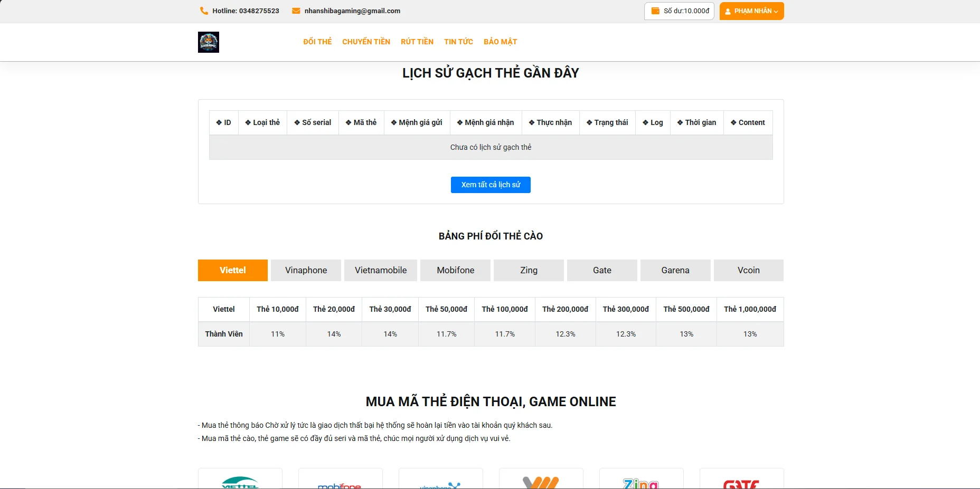Image resolution: width=980 pixels, height=489 pixels.
Task: Click the Thẻ 10,000đ column header
Action: pyautogui.click(x=278, y=309)
